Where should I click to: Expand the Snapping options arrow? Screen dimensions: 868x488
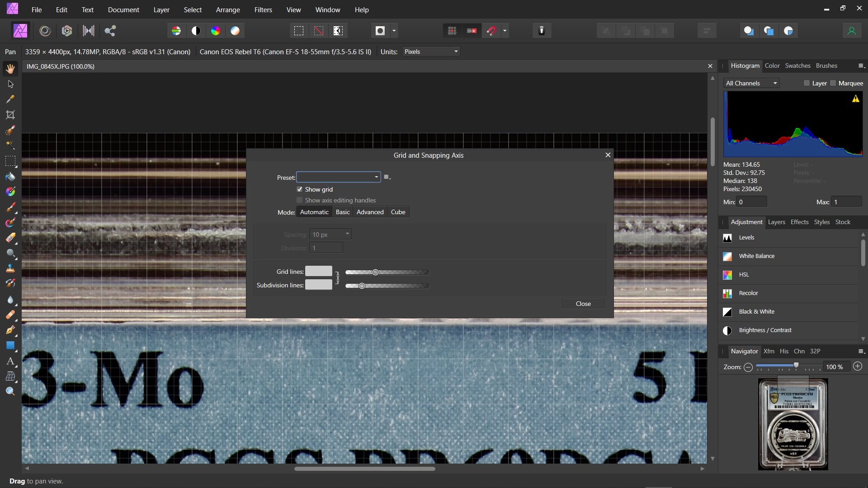pos(505,31)
